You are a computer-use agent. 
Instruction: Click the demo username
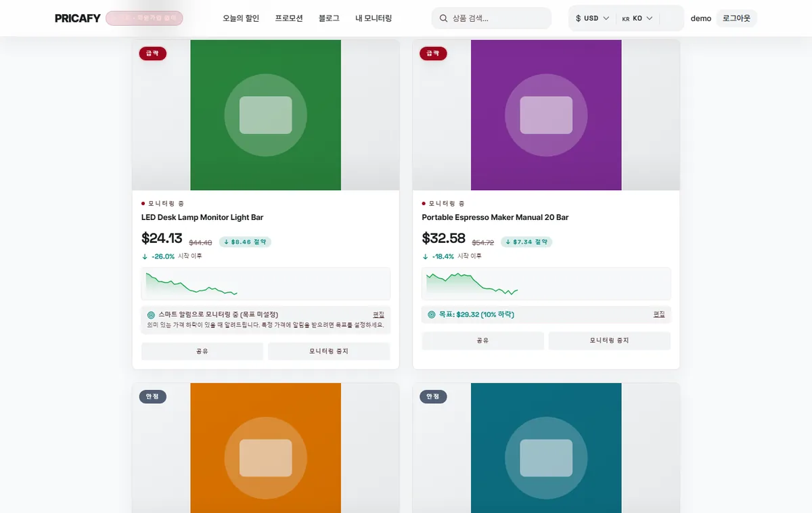[701, 18]
